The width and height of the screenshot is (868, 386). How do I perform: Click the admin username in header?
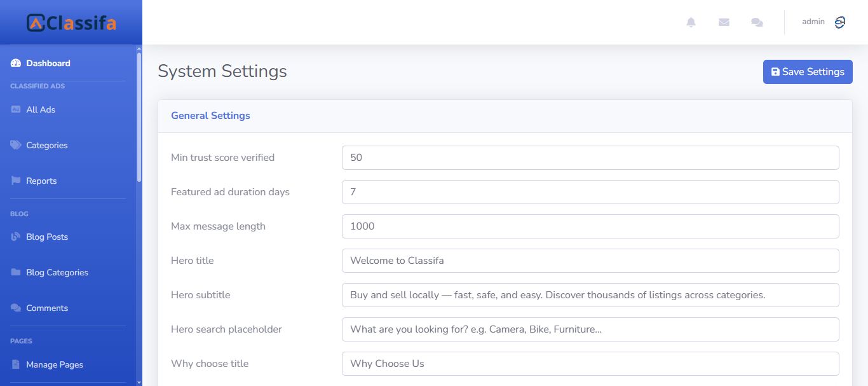point(813,22)
